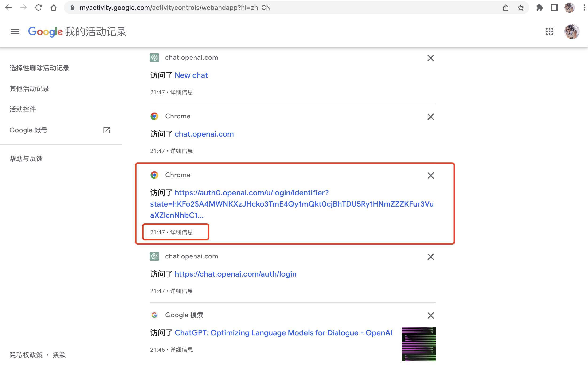Viewport: 588px width, 367px height.
Task: Open the Google apps grid
Action: 549,31
